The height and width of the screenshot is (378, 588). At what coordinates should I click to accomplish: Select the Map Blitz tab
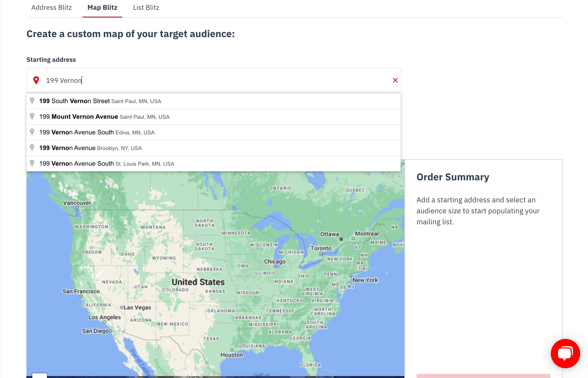click(102, 8)
